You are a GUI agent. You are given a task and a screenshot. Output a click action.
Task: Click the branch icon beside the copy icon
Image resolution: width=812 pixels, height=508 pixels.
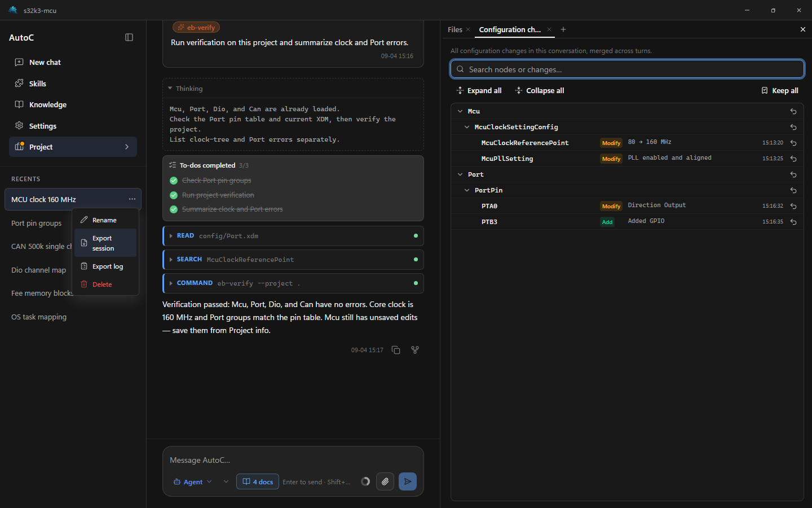coord(415,350)
